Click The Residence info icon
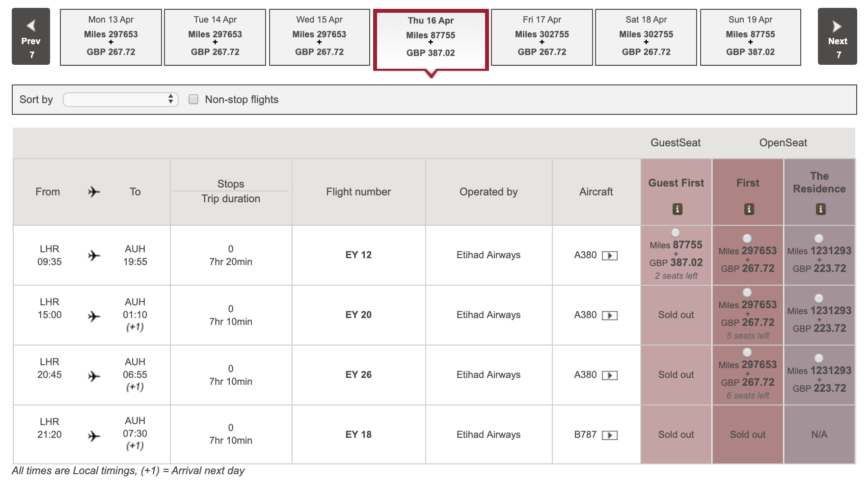Viewport: 868px width, 483px height. click(820, 209)
